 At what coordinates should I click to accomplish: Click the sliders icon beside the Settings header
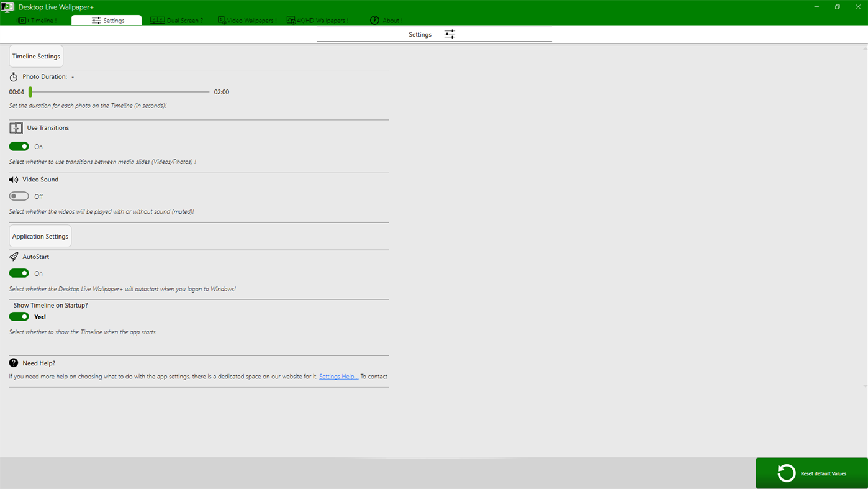pos(449,34)
